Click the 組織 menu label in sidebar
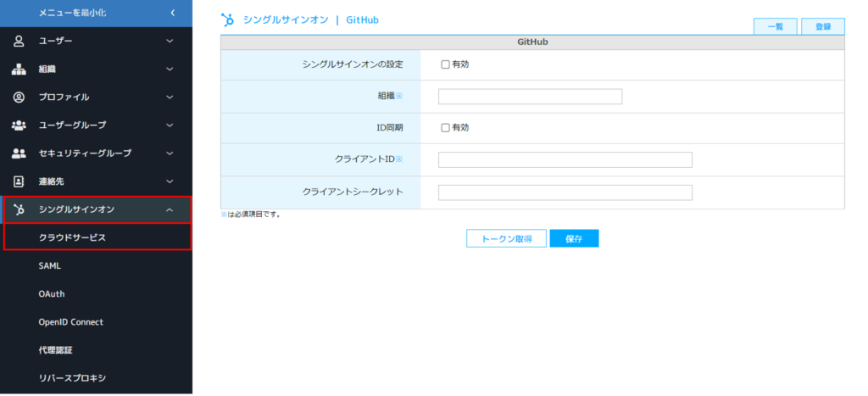Screen dimensions: 868x396 pos(47,70)
